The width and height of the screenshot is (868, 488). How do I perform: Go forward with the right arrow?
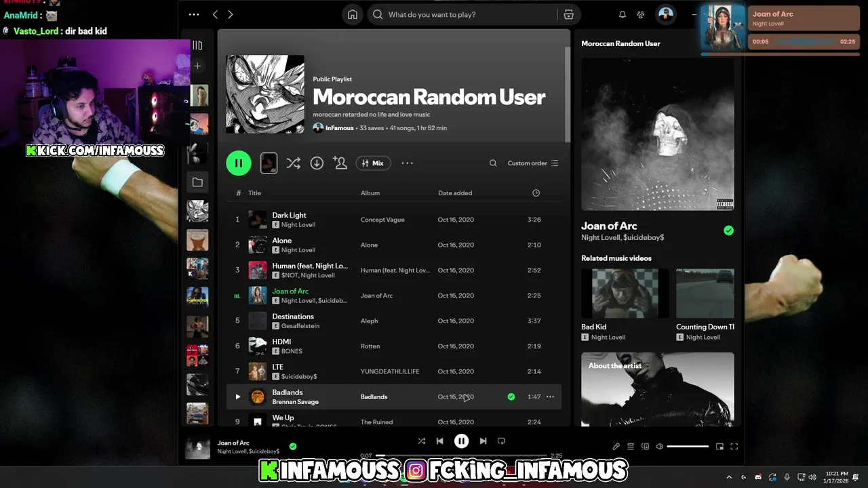tap(231, 14)
